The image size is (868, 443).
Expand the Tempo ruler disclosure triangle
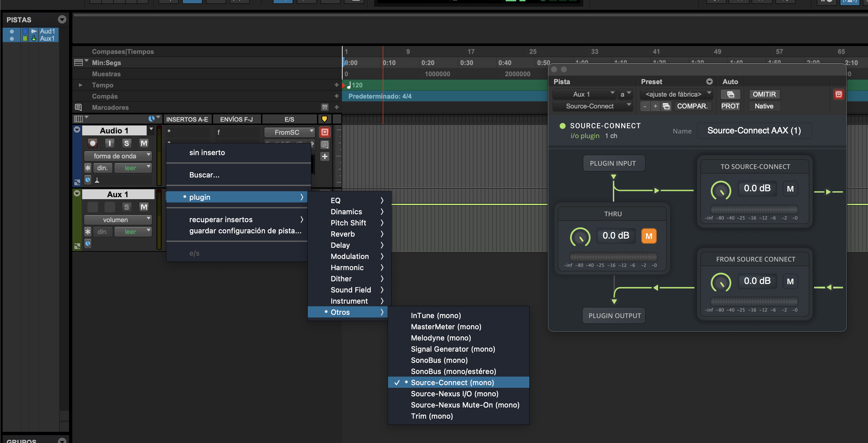click(81, 85)
